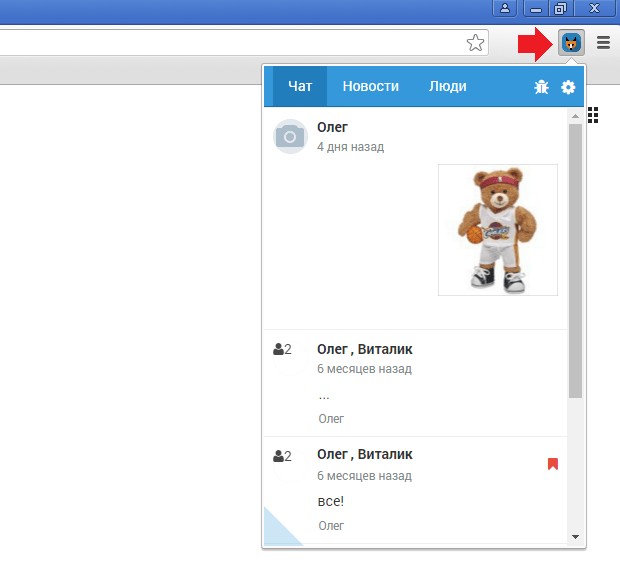Click '6 месяцев назад' above the '...' message
Screen dimensions: 620x573
pyautogui.click(x=364, y=369)
